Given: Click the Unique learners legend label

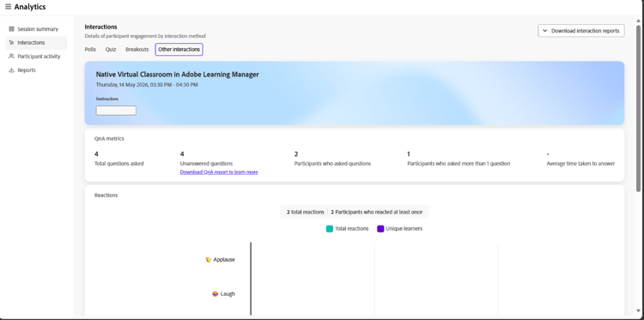Looking at the screenshot, I should point(404,228).
